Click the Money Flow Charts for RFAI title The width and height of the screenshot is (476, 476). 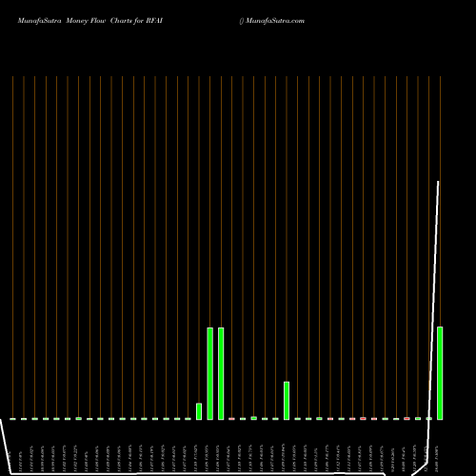[x=114, y=21]
